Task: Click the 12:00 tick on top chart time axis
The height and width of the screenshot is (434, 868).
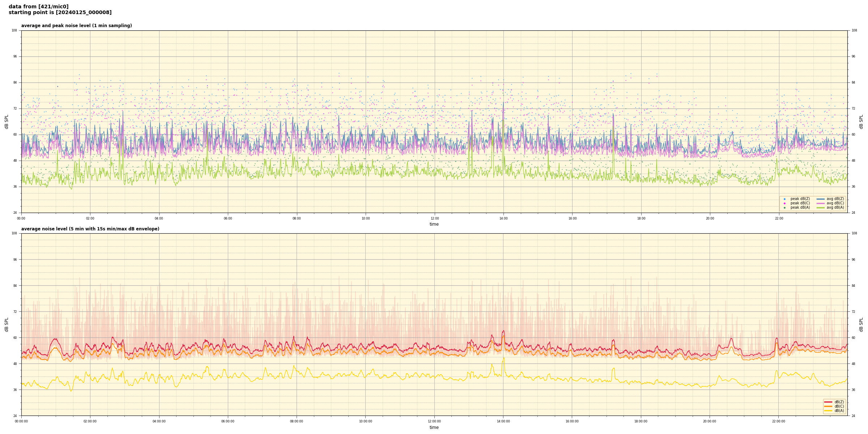Action: click(x=434, y=218)
